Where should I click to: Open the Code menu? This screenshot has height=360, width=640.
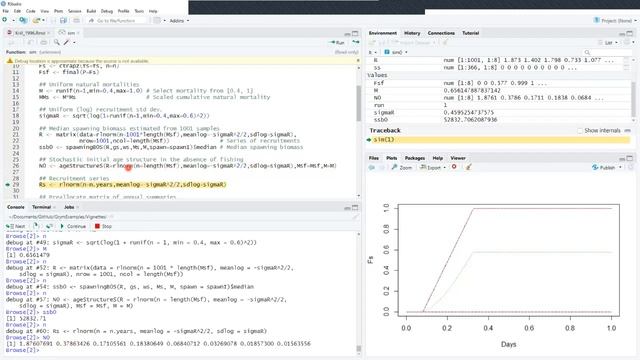pyautogui.click(x=31, y=11)
